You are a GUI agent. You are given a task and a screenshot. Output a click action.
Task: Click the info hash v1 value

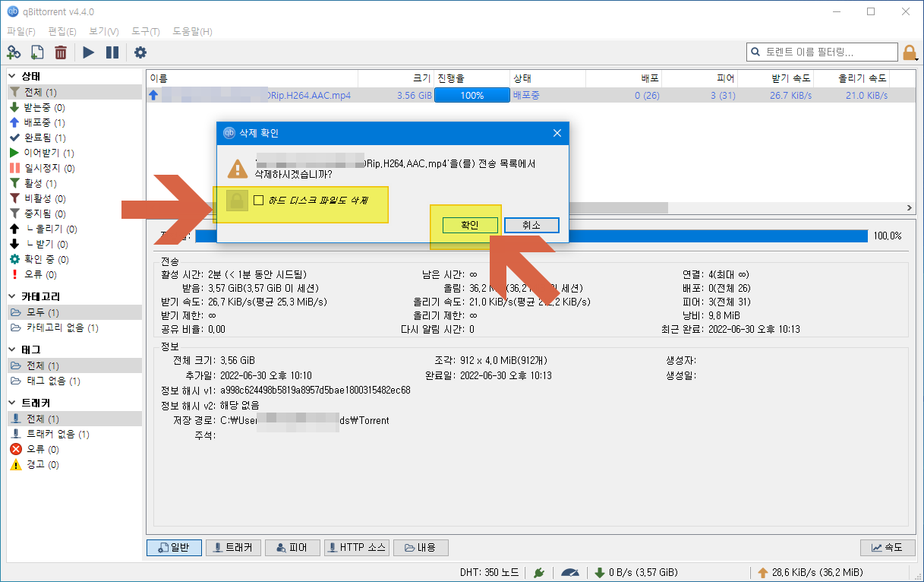pos(315,390)
